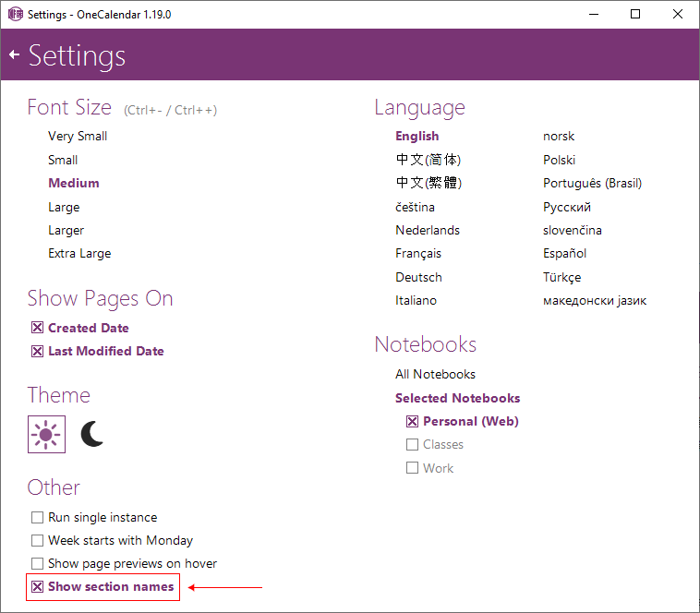This screenshot has height=613, width=700.
Task: Switch language to Español
Action: coord(564,253)
